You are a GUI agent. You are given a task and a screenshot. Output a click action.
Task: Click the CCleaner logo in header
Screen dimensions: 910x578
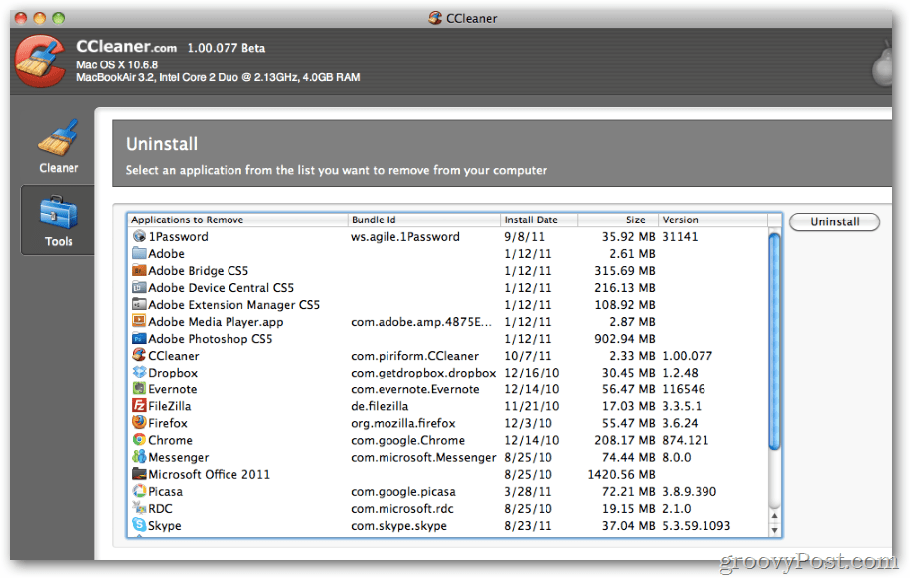click(x=40, y=61)
